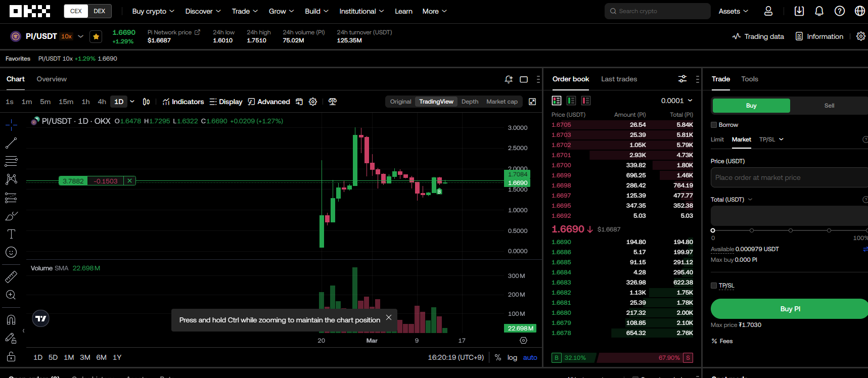Enable the TP/SL checkbox
This screenshot has height=378, width=868.
(714, 286)
